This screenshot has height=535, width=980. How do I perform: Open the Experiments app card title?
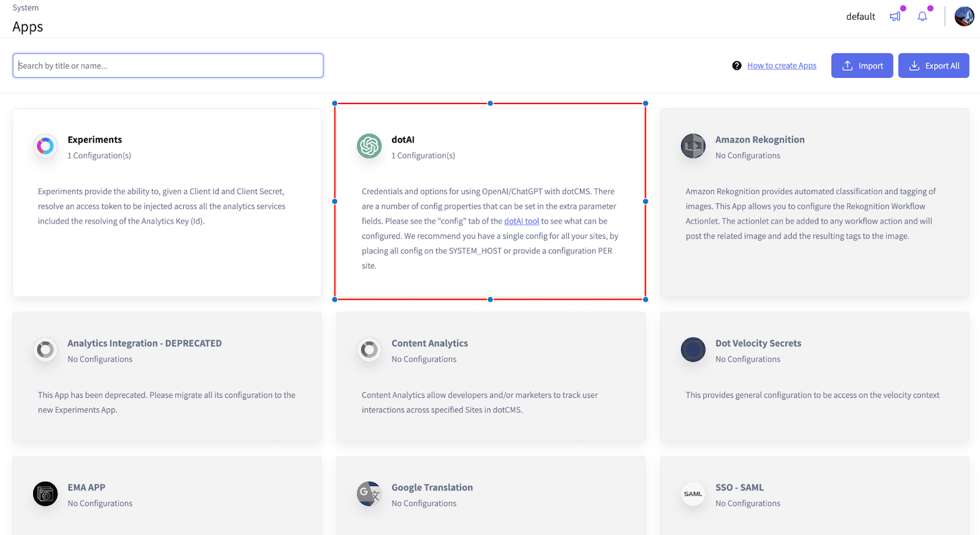(x=95, y=140)
